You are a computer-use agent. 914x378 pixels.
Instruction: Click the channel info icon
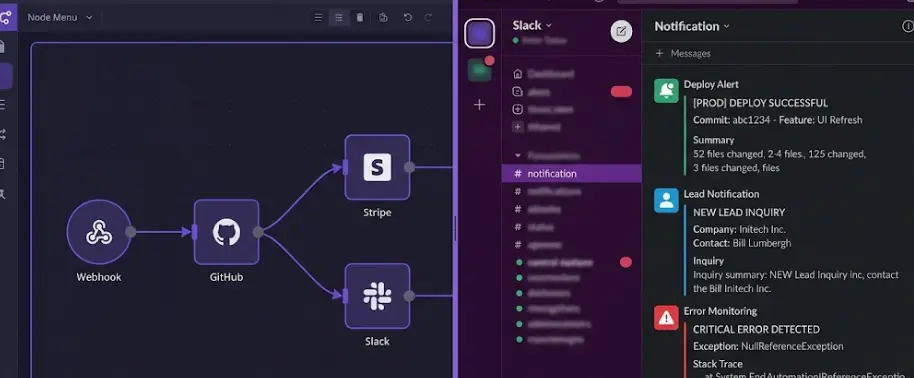pyautogui.click(x=908, y=26)
